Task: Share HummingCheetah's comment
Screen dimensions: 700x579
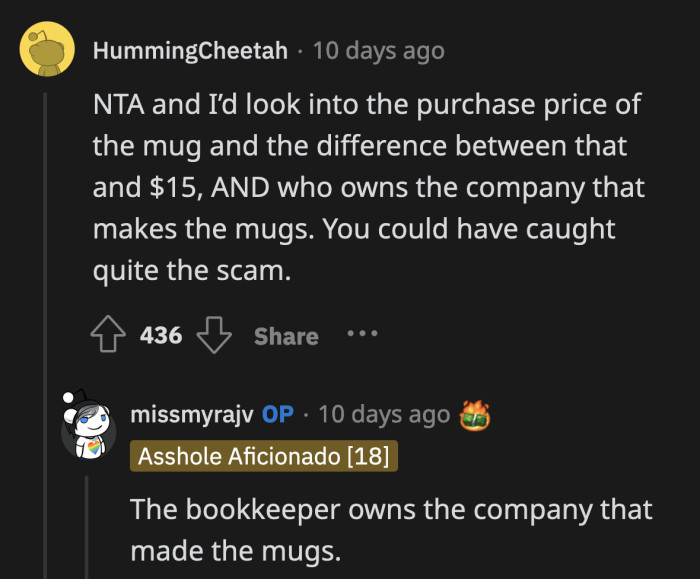Action: (286, 336)
